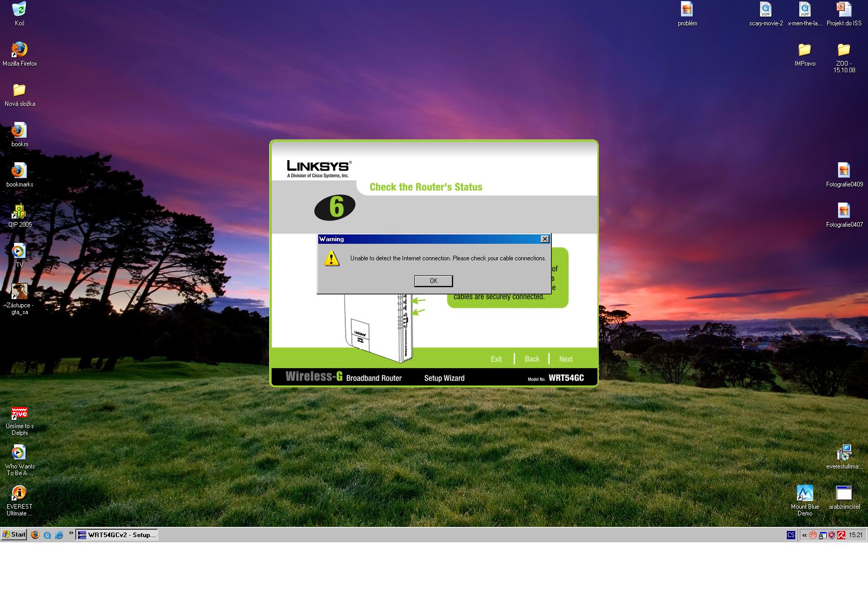Click the CS language indicator
868x595 pixels.
coord(791,535)
